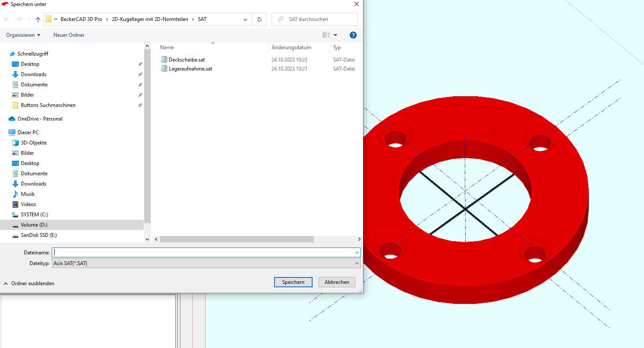Viewport: 644px width, 348px height.
Task: Go up one folder level
Action: click(x=38, y=19)
